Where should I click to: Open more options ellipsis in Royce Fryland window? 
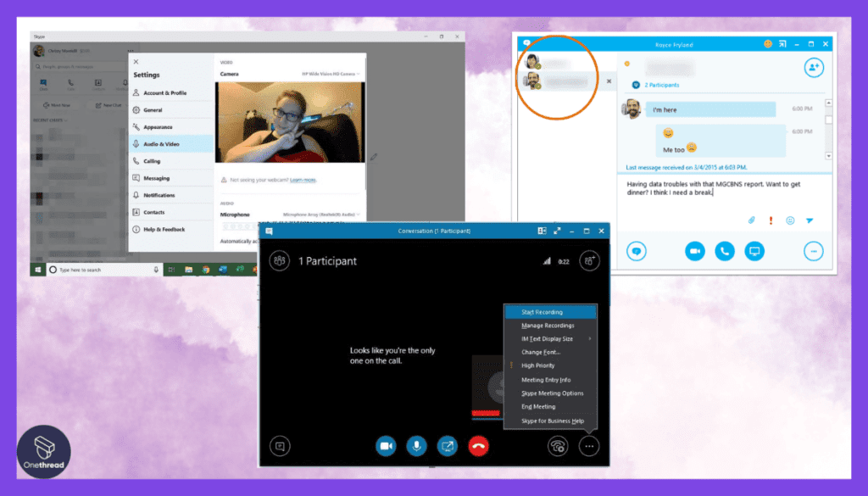[x=814, y=251]
